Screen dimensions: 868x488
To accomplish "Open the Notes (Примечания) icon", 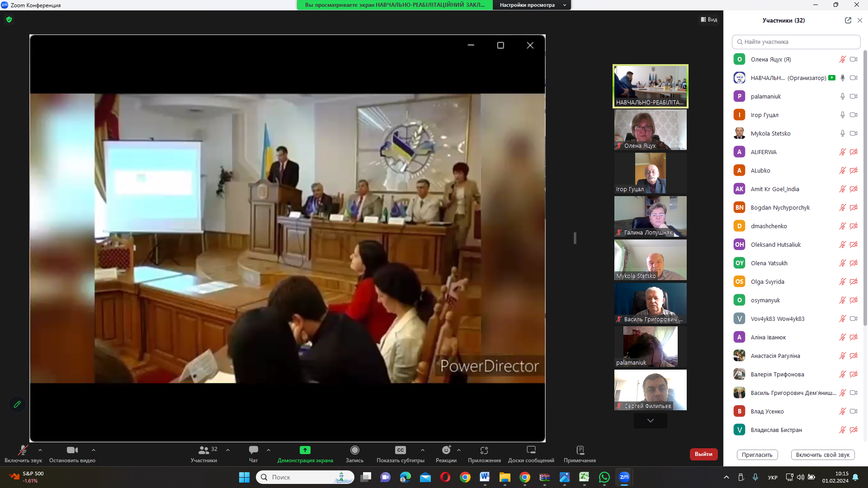I will coord(580,450).
